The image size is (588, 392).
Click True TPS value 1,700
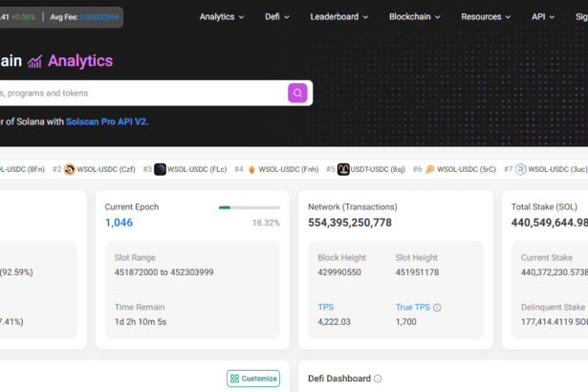405,322
